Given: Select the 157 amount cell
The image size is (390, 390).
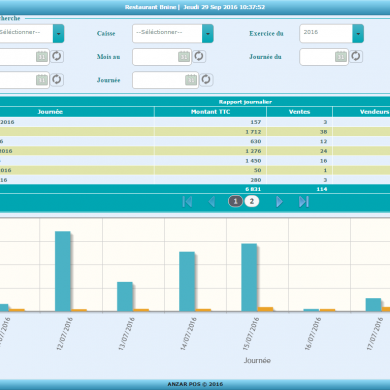Looking at the screenshot, I should coord(210,122).
